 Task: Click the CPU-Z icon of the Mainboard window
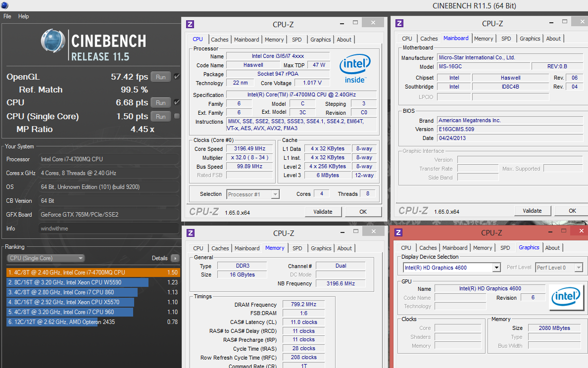[x=399, y=23]
